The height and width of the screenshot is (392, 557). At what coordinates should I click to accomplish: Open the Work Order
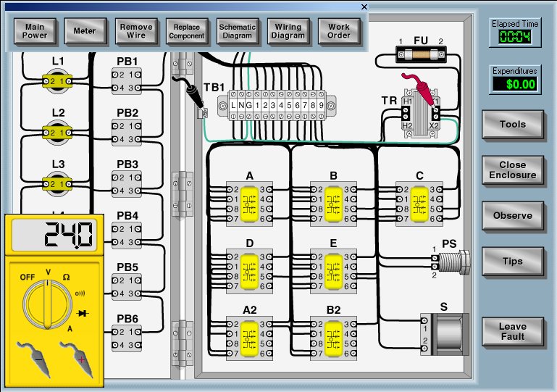[x=339, y=30]
